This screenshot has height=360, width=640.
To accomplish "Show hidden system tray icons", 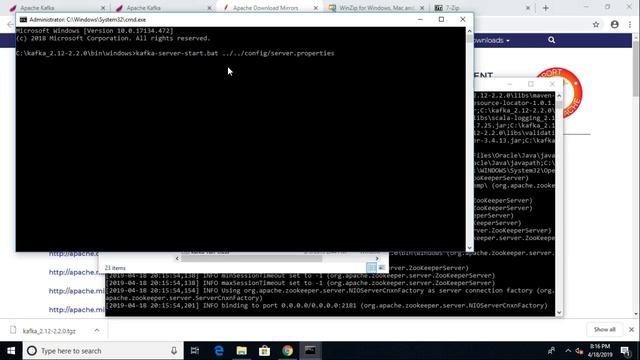I will point(568,351).
